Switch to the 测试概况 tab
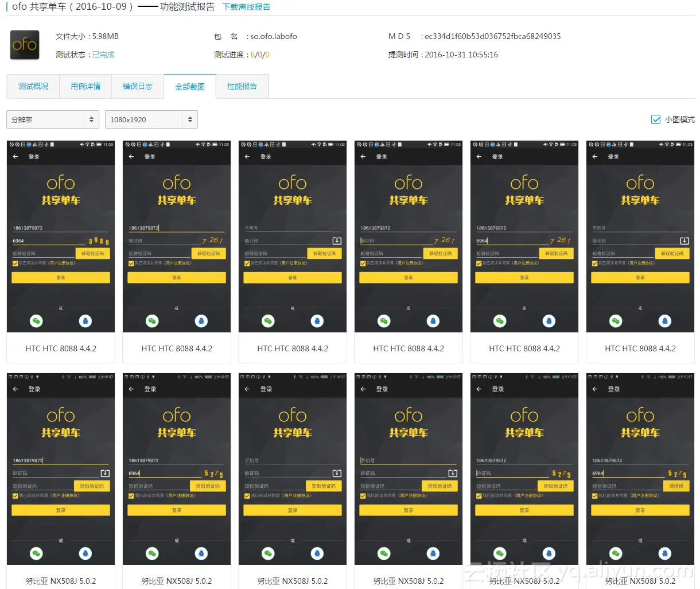The width and height of the screenshot is (700, 589). click(x=33, y=86)
